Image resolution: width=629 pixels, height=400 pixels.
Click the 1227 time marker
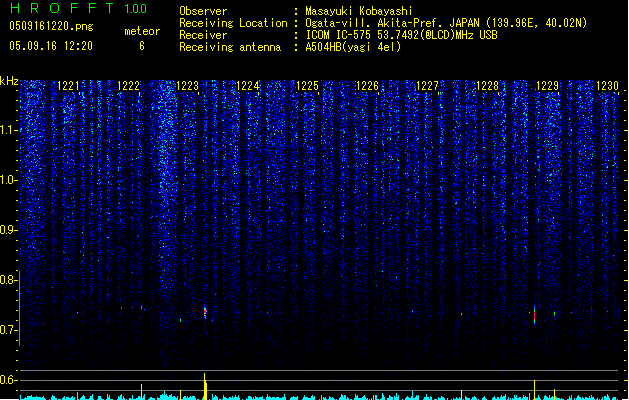(x=428, y=86)
